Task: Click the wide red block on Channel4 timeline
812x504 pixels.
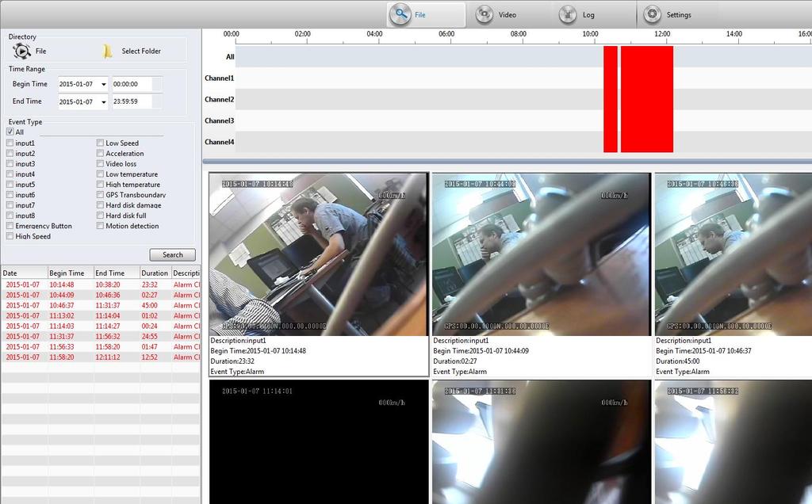Action: [x=647, y=142]
